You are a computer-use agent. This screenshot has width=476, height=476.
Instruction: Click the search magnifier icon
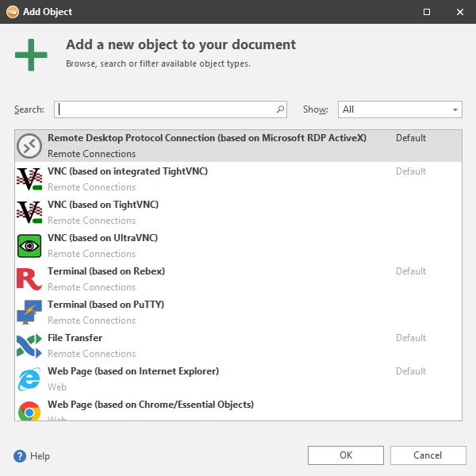click(x=280, y=109)
